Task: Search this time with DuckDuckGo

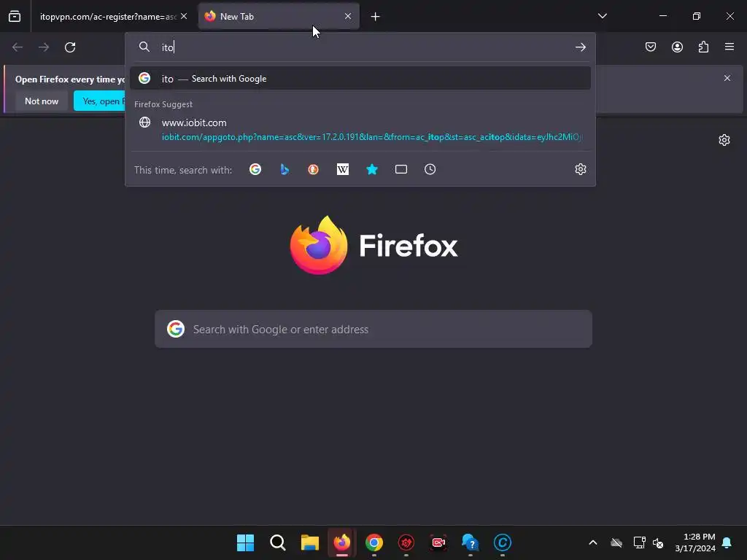Action: point(313,169)
